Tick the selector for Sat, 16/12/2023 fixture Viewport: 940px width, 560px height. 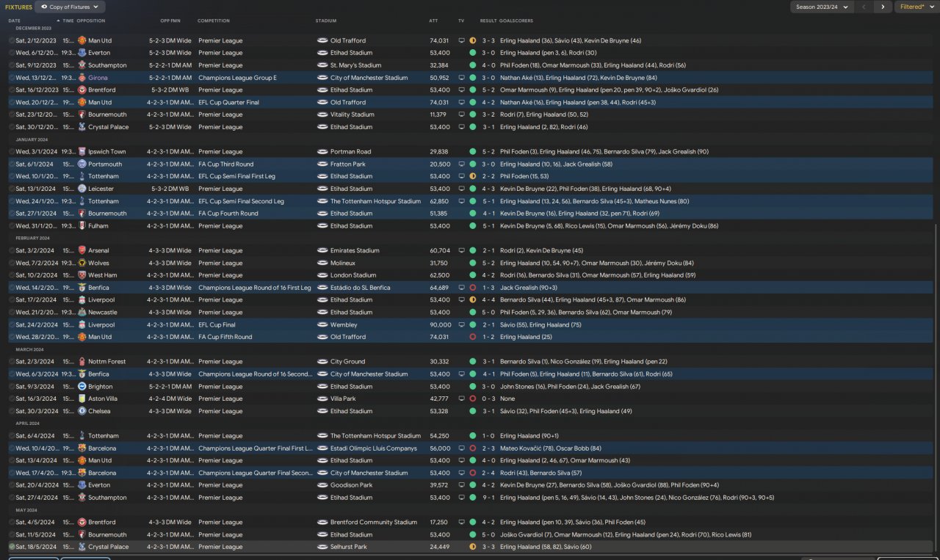point(12,90)
